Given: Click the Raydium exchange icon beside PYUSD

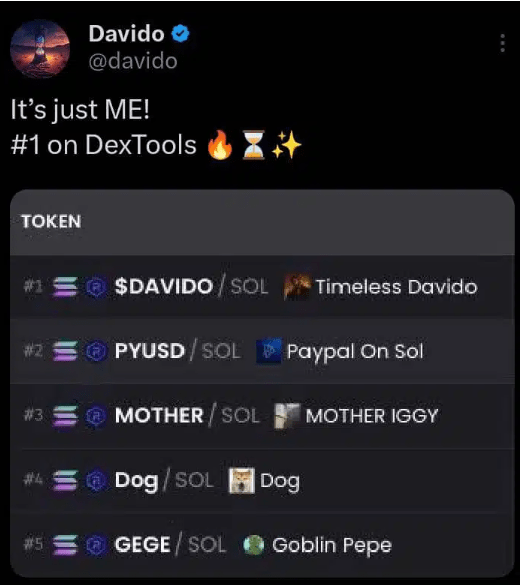Looking at the screenshot, I should pyautogui.click(x=96, y=351).
